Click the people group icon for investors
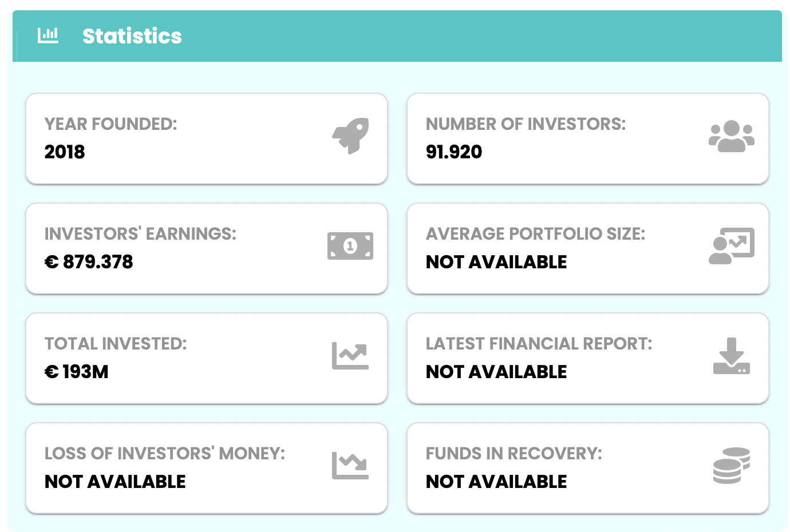Viewport: 790px width, 532px height. tap(732, 136)
